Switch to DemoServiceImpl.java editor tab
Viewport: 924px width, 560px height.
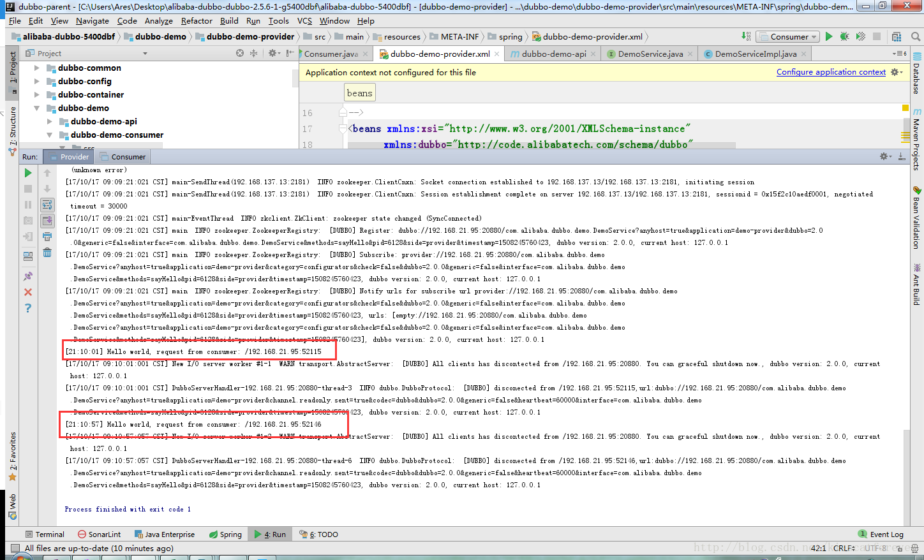[756, 54]
